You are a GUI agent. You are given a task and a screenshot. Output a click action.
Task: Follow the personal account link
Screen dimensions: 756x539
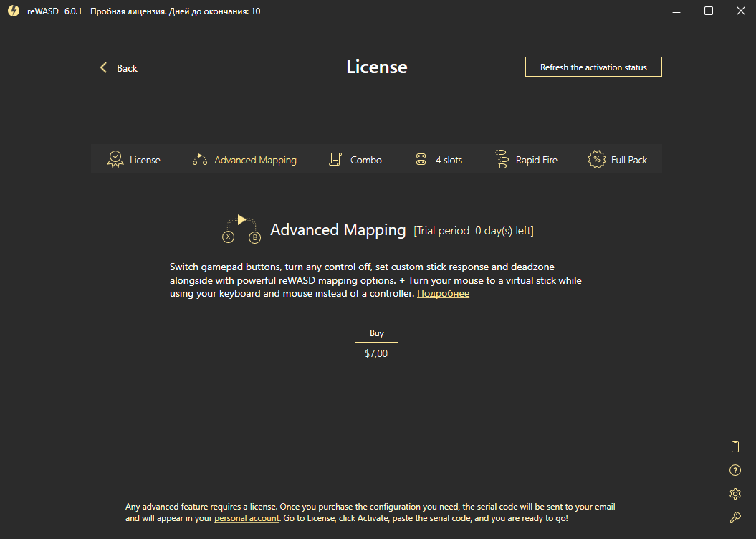(x=247, y=517)
